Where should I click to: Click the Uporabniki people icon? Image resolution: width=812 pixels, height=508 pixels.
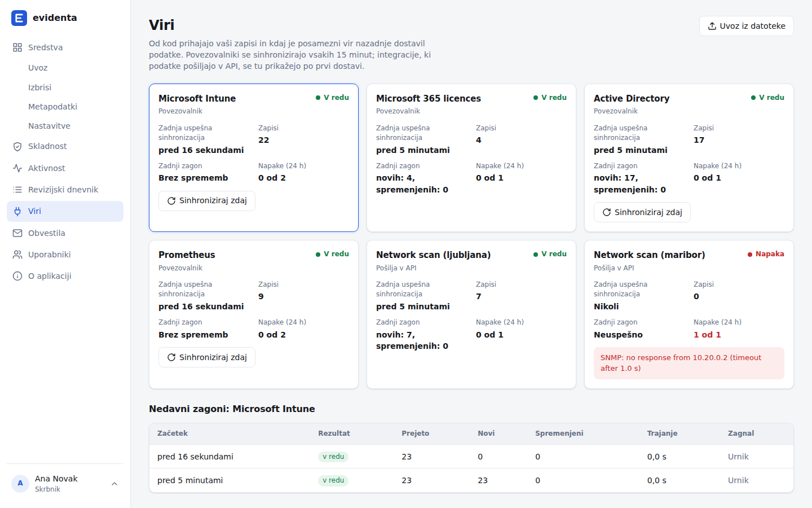[17, 255]
